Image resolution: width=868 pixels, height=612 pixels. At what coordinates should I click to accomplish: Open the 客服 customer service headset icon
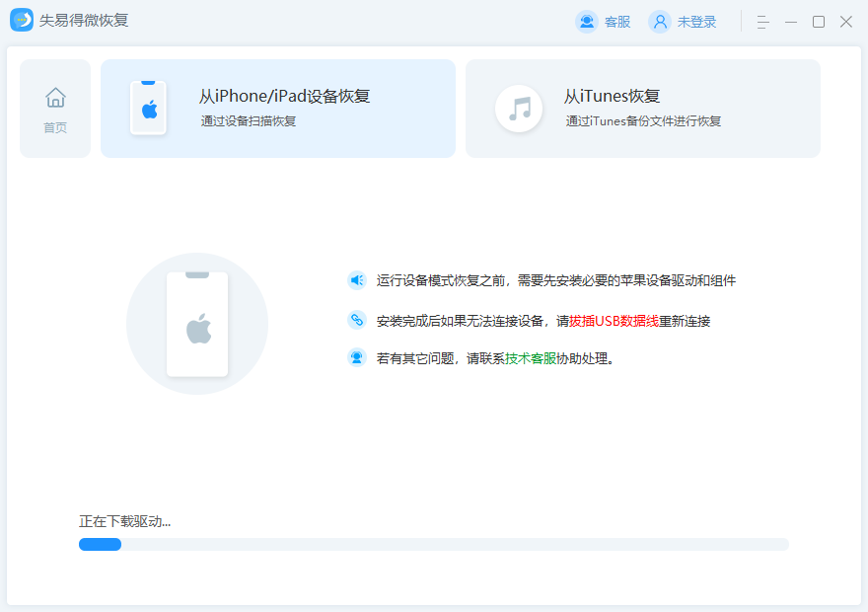[x=587, y=22]
